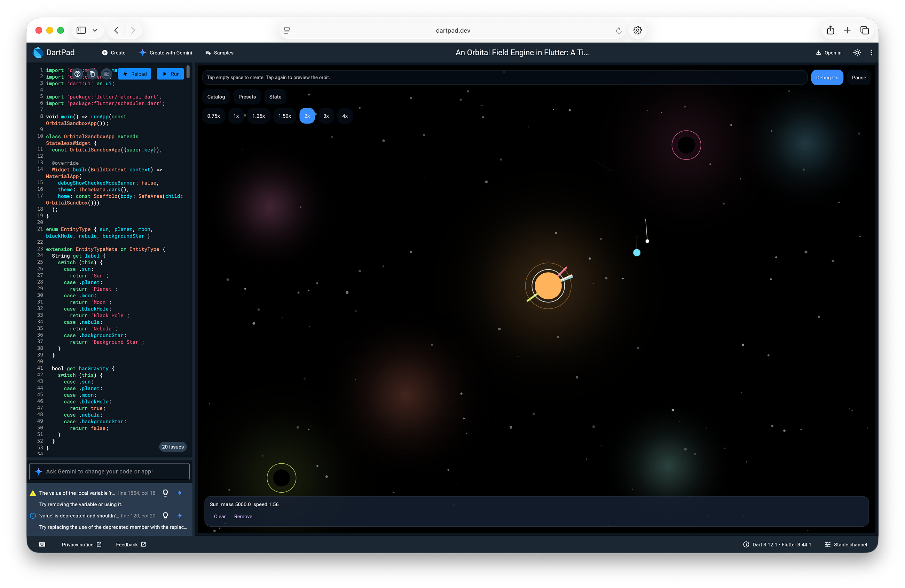This screenshot has width=905, height=588.
Task: Expand the 20 issues badge
Action: click(x=173, y=447)
